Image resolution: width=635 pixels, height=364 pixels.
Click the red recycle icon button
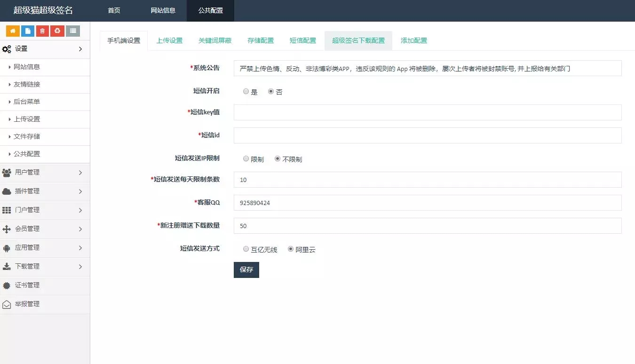click(x=57, y=31)
